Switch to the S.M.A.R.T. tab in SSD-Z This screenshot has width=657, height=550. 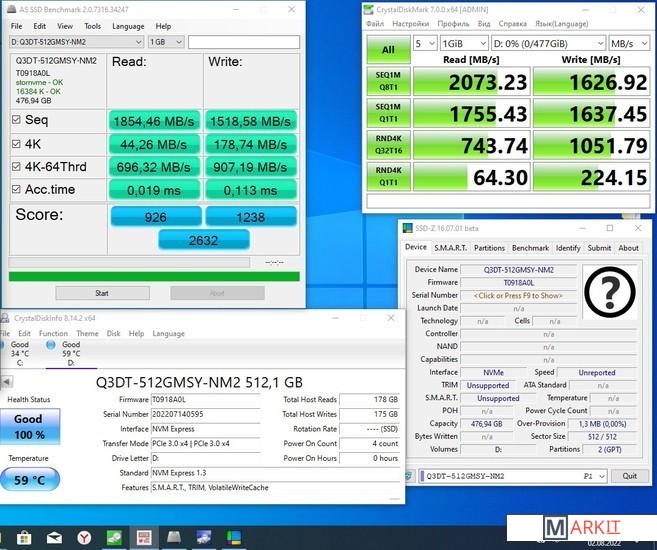(x=450, y=248)
